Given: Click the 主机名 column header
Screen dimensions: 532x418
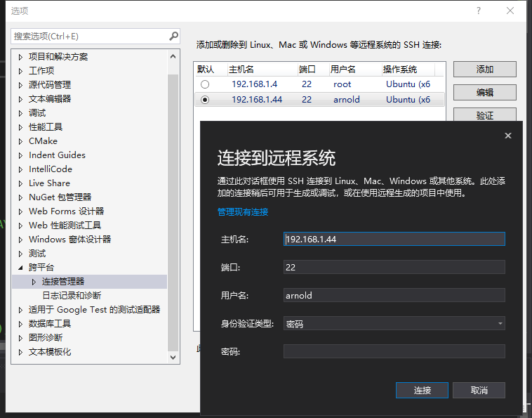Looking at the screenshot, I should point(262,70).
